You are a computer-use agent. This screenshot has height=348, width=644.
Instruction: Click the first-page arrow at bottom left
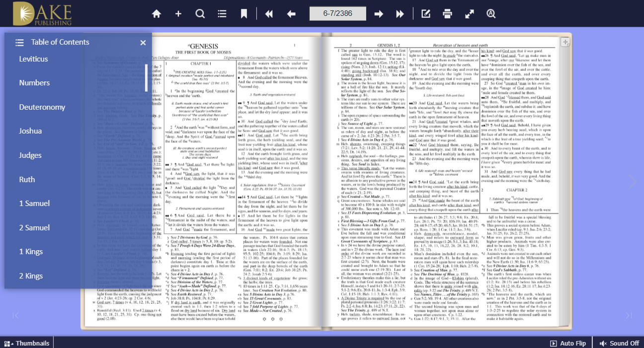(15, 315)
